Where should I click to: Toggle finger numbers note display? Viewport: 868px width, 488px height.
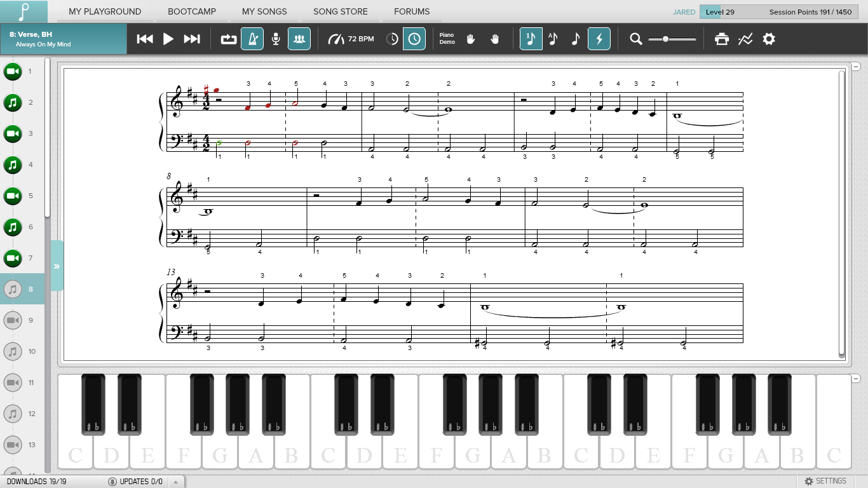pos(531,39)
